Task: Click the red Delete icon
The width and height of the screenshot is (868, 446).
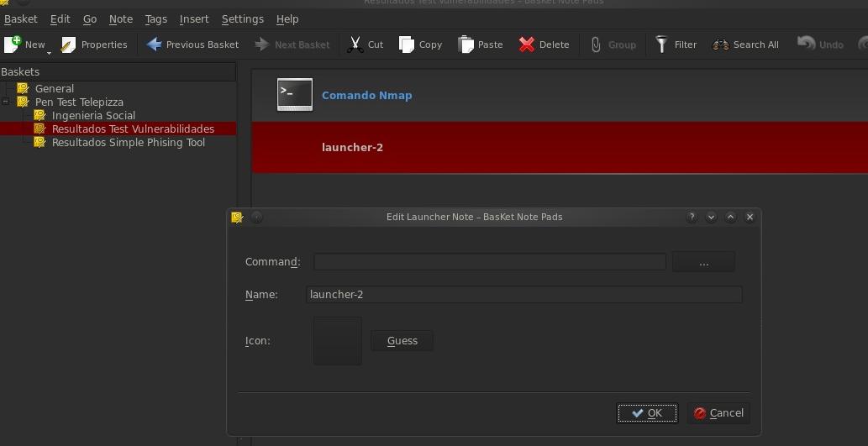Action: point(527,45)
